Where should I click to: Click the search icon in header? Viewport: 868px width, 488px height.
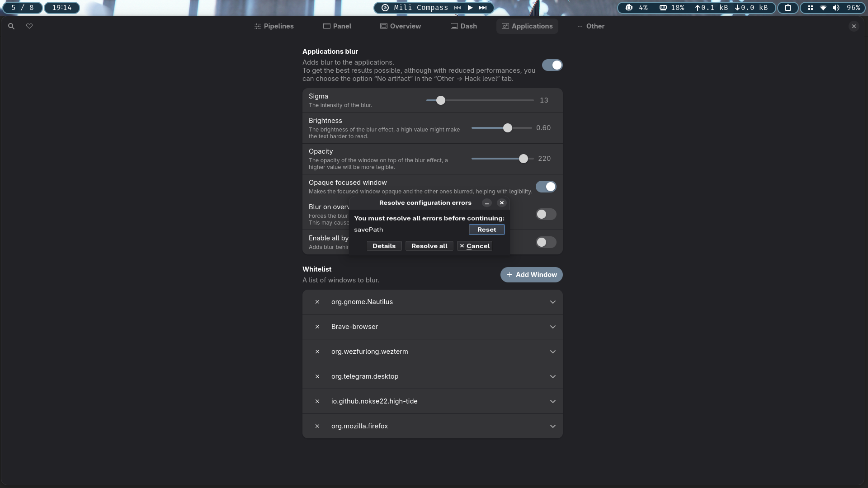pos(11,26)
